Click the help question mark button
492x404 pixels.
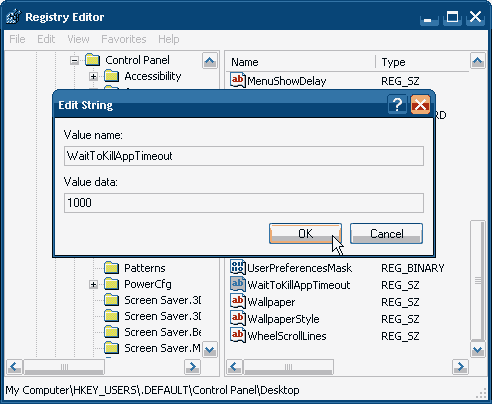397,105
